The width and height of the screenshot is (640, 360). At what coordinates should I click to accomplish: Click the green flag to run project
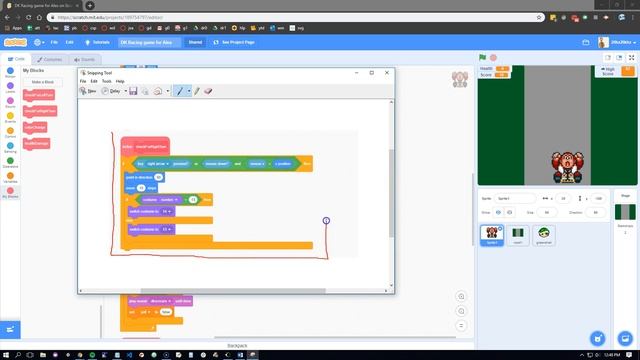pos(482,58)
